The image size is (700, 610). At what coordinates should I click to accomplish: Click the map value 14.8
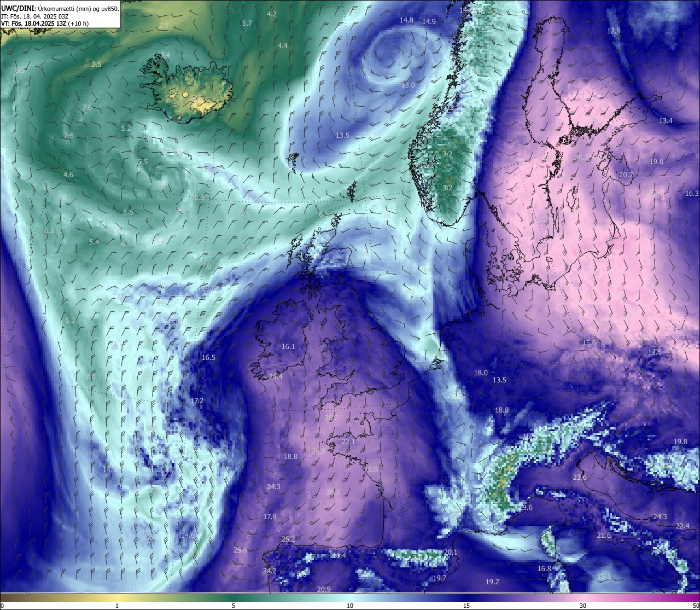(406, 20)
